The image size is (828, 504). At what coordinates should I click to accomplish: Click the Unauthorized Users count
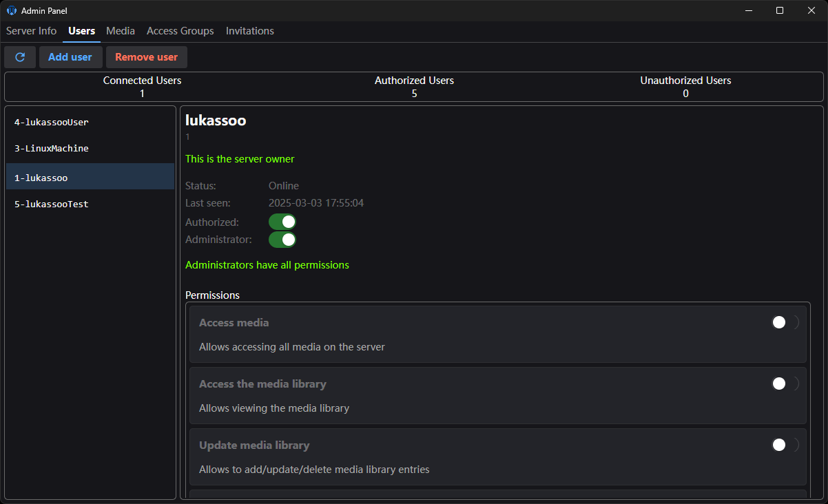(x=685, y=94)
